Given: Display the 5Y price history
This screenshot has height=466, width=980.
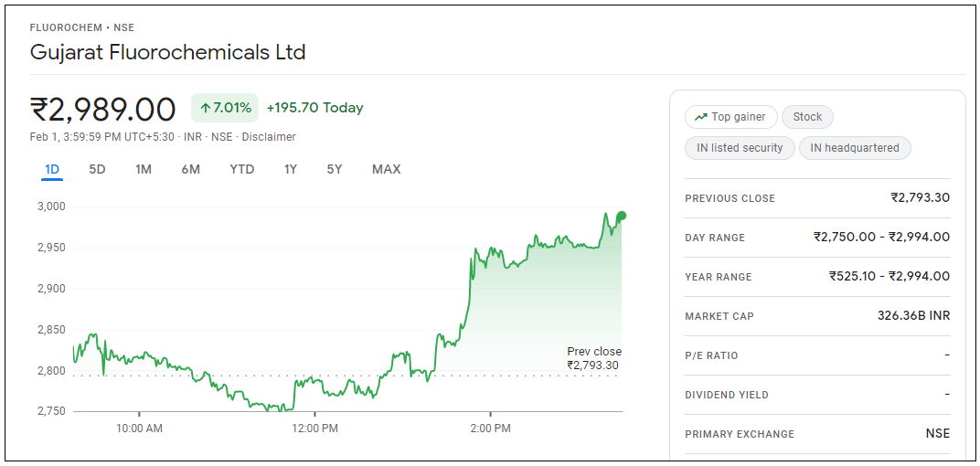Looking at the screenshot, I should [335, 169].
